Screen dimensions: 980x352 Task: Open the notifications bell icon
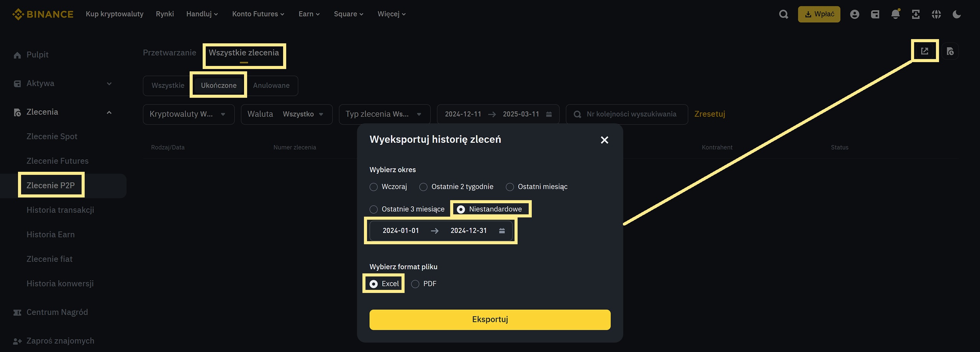click(895, 14)
